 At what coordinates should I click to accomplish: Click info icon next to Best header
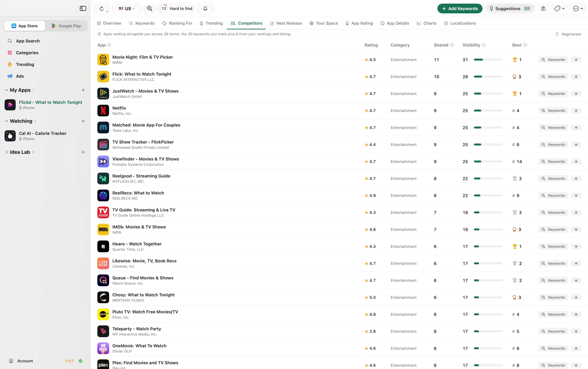tap(525, 45)
